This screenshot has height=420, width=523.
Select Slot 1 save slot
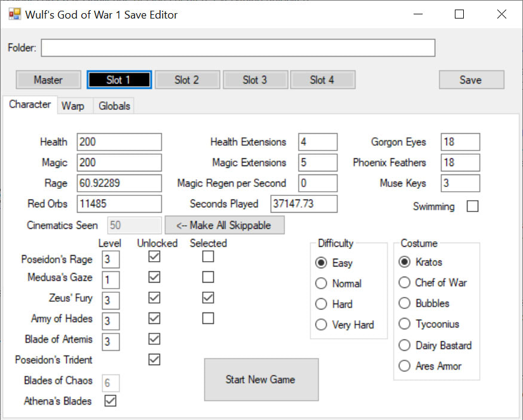tap(119, 79)
